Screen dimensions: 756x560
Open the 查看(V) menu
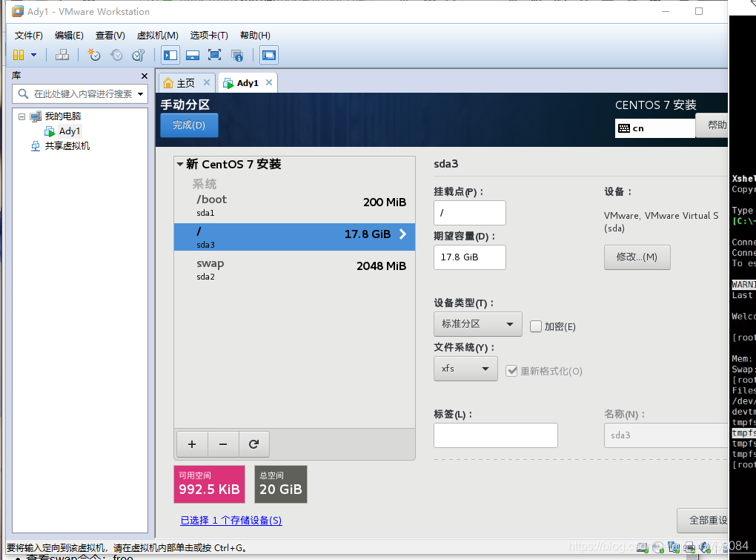(x=110, y=35)
